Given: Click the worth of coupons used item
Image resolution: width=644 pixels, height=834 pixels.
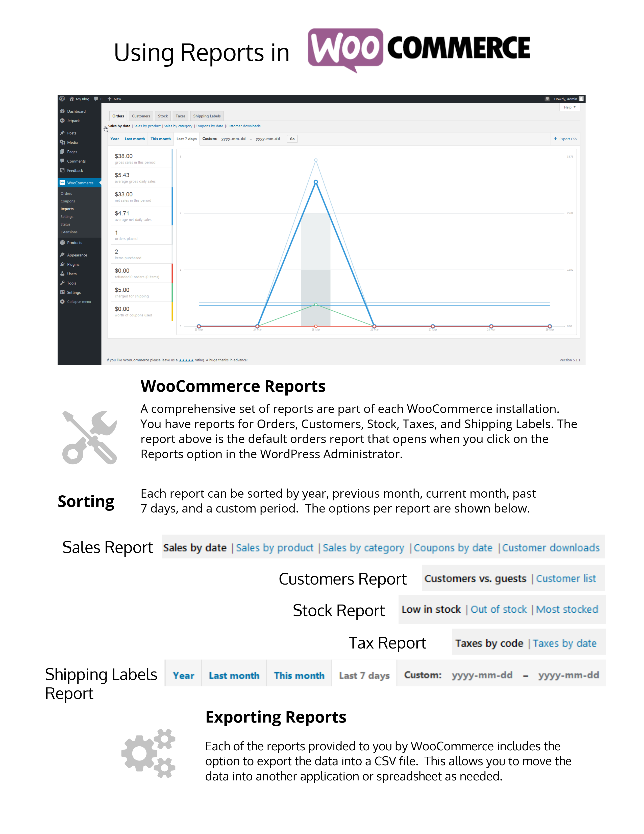Looking at the screenshot, I should click(x=141, y=311).
